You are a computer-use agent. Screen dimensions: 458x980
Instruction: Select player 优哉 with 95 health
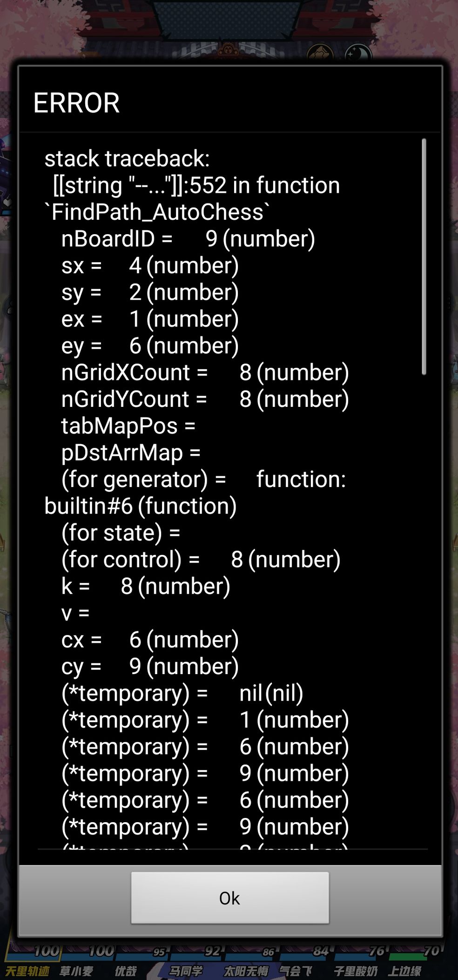click(x=125, y=971)
